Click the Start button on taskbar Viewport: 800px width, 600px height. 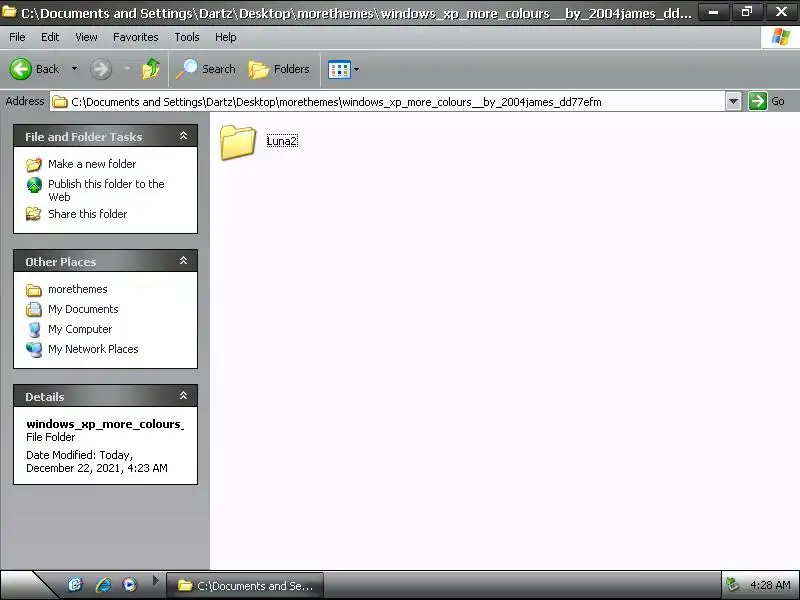[x=26, y=585]
